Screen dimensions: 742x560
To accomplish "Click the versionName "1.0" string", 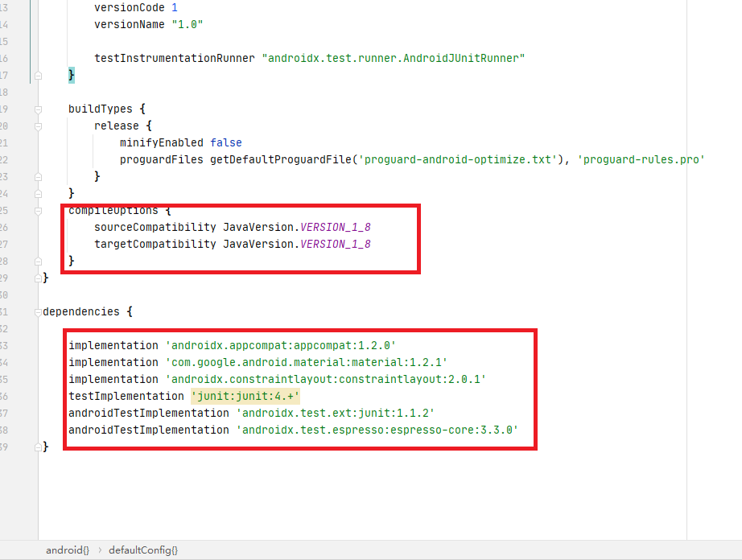I will tap(188, 25).
